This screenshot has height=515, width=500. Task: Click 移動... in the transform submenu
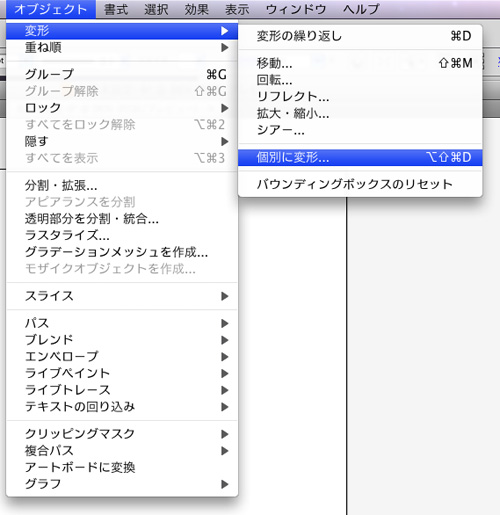pyautogui.click(x=360, y=63)
